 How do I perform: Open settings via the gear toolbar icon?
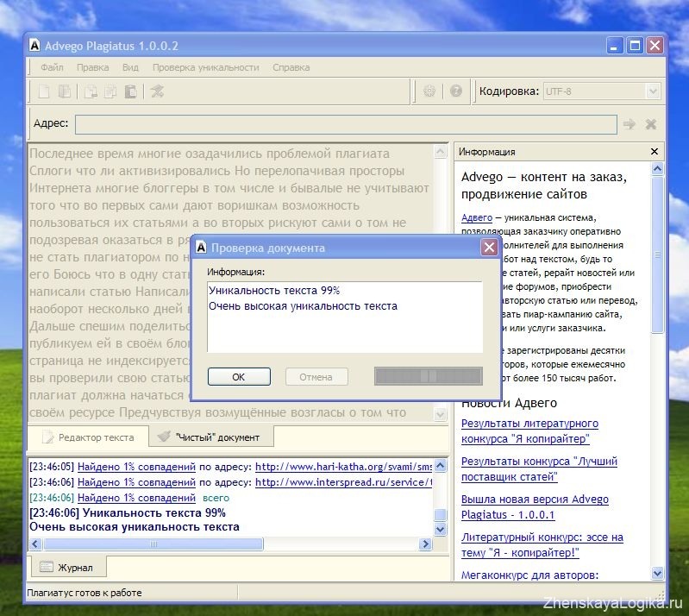[429, 91]
